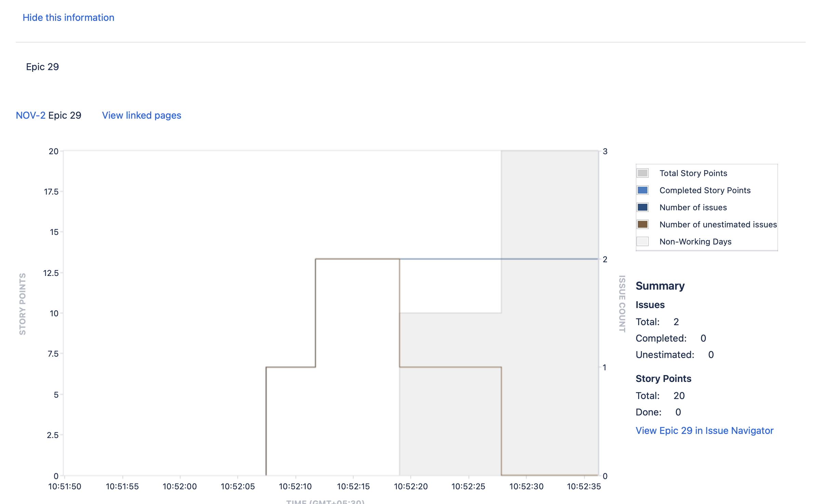
Task: Click the Issue Count axis title
Action: (x=622, y=304)
